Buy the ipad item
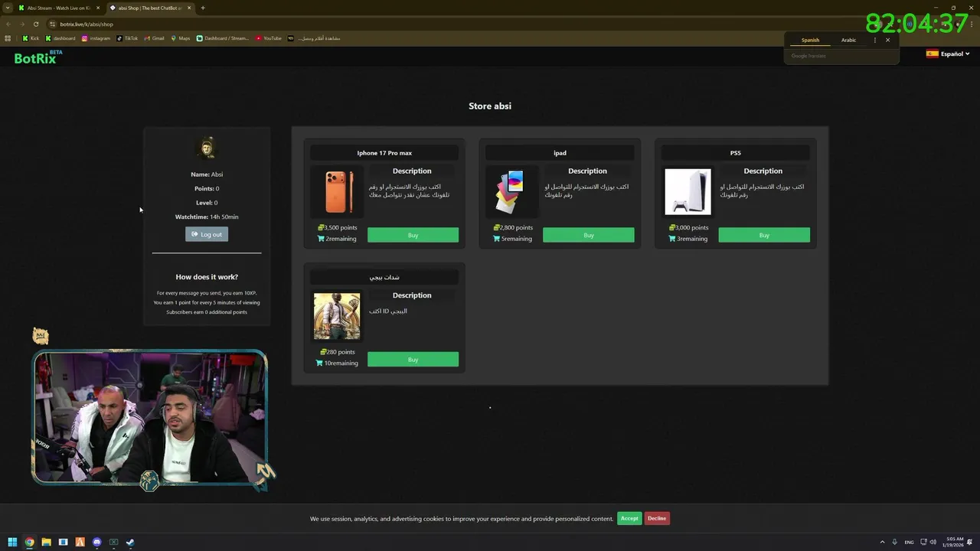 588,235
